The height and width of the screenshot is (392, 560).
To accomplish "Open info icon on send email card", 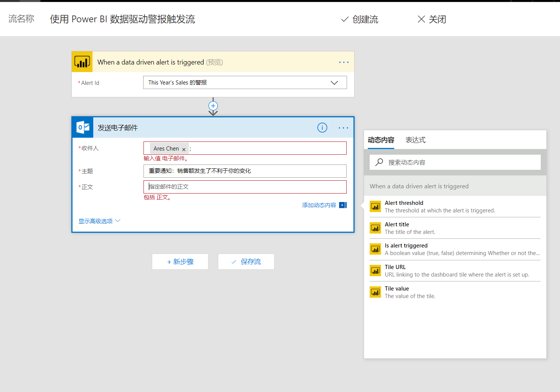I will 322,128.
